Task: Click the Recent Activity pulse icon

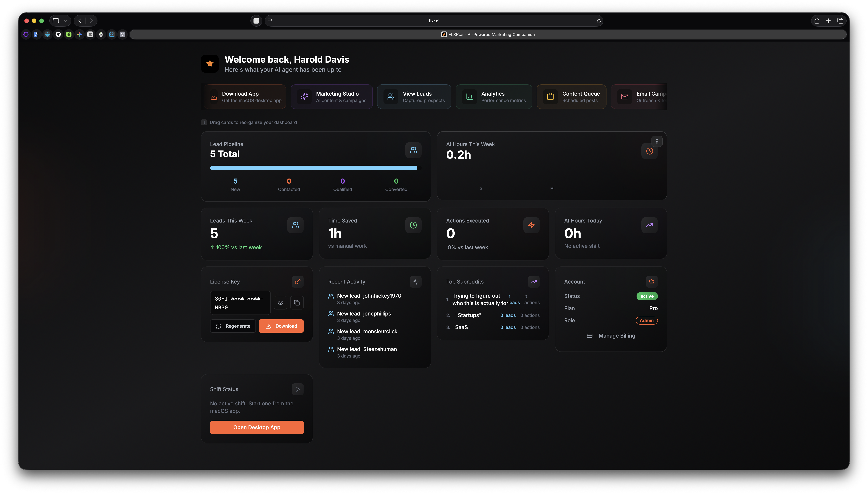Action: [x=415, y=282]
